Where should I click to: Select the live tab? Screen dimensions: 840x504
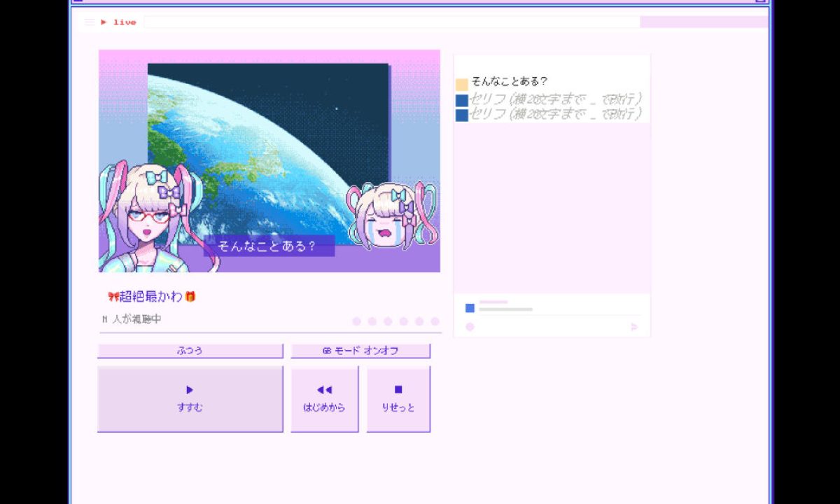[x=122, y=22]
